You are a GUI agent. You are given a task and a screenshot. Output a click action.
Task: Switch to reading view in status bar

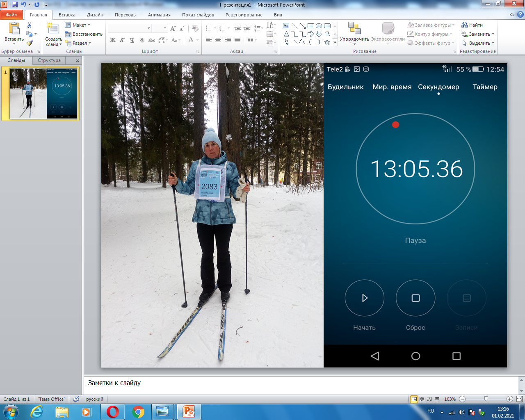(x=429, y=399)
